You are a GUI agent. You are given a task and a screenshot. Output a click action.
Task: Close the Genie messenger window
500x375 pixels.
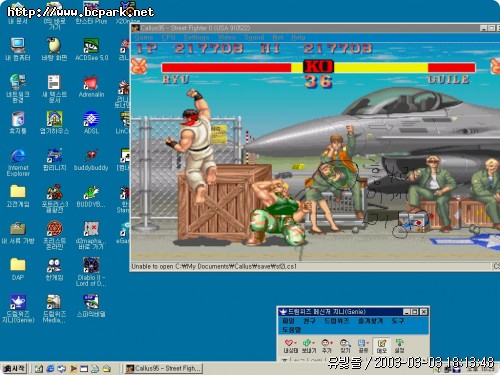pyautogui.click(x=423, y=312)
